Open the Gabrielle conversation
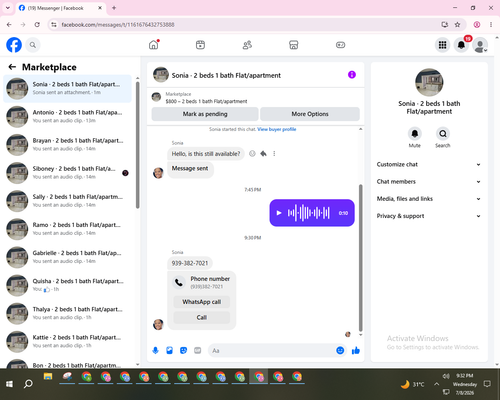Screen dimensions: 500x400 pos(68,257)
